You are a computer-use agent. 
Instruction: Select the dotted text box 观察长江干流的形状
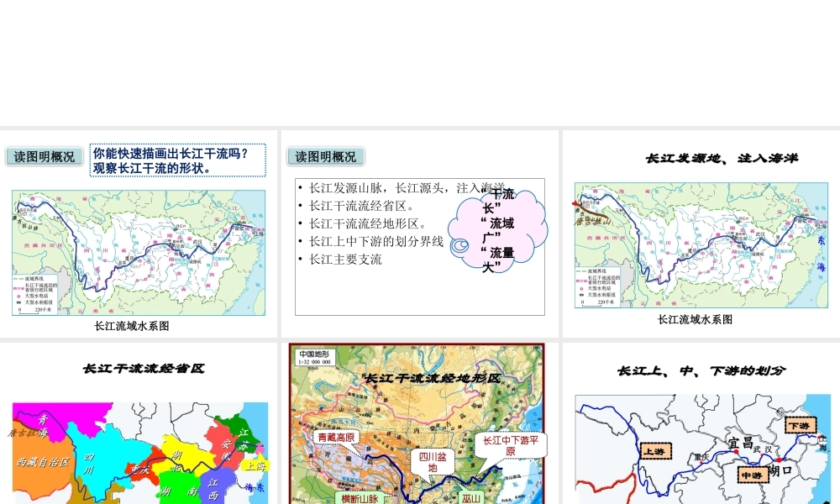click(x=177, y=160)
